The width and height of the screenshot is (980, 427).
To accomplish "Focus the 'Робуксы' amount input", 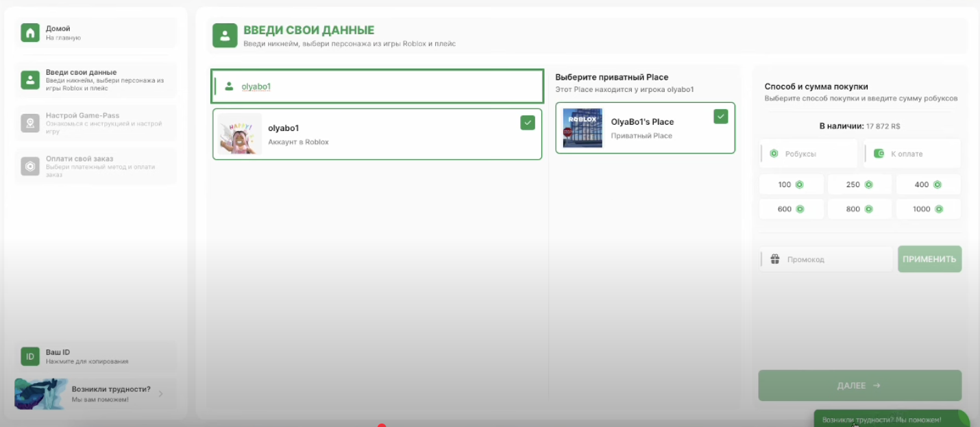I will 809,154.
